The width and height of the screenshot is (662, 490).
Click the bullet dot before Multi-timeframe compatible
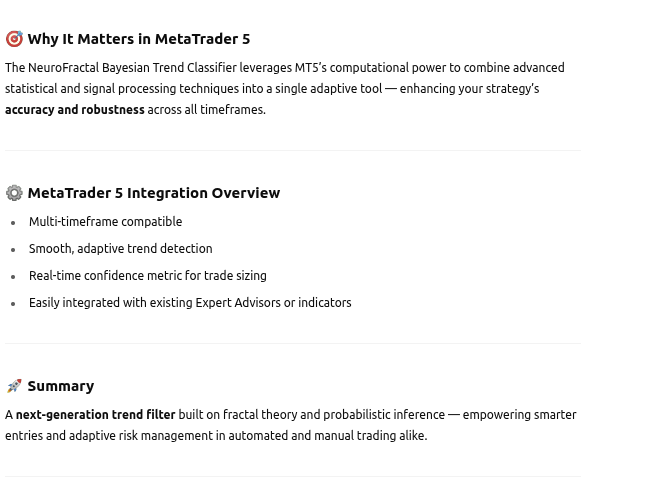13,223
